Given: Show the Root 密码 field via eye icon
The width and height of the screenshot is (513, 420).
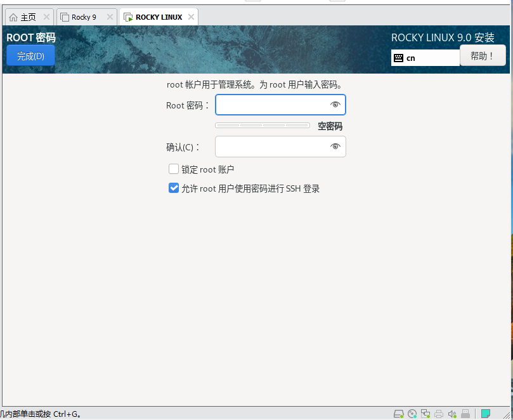Looking at the screenshot, I should 335,105.
